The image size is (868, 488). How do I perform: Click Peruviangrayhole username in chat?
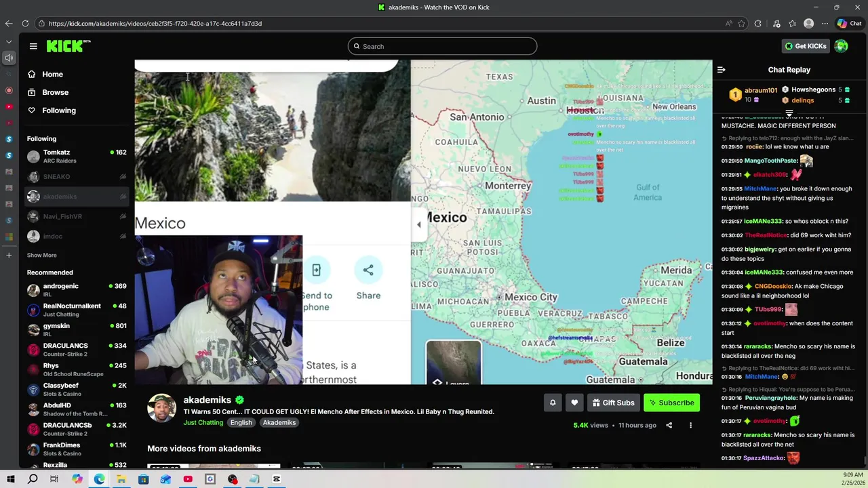(770, 399)
